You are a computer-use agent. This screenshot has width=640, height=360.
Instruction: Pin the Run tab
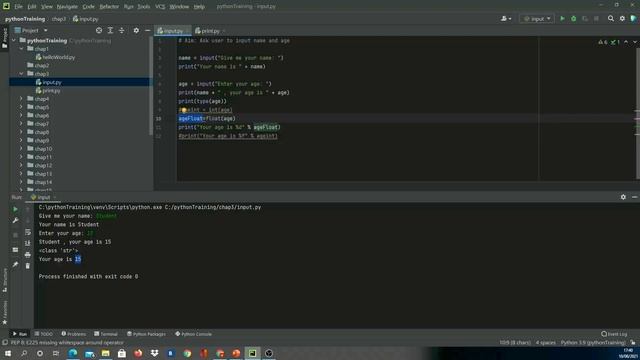click(15, 264)
